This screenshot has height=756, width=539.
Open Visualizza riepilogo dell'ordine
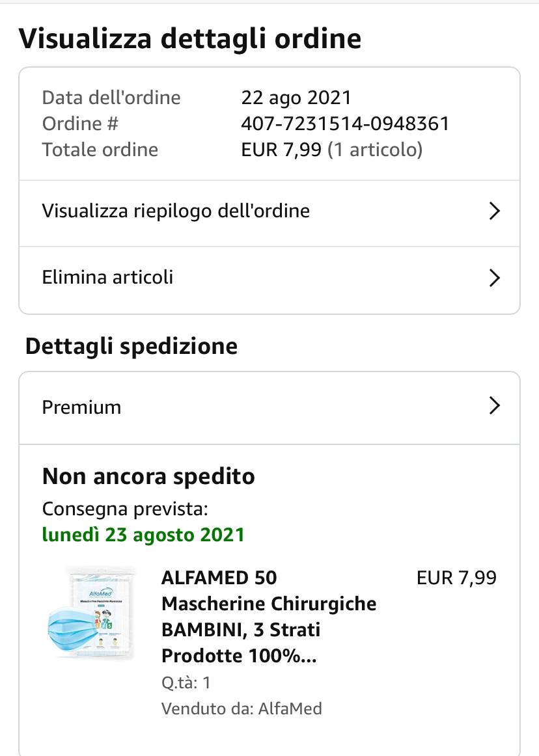176,211
